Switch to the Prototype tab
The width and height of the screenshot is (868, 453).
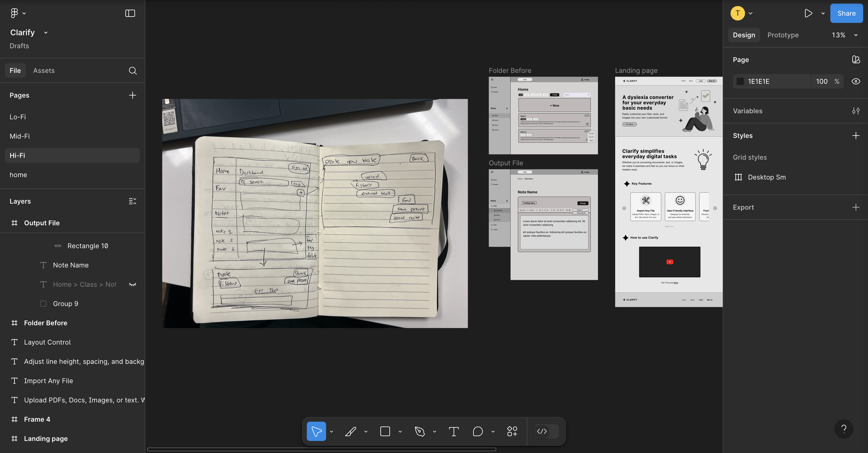[783, 35]
